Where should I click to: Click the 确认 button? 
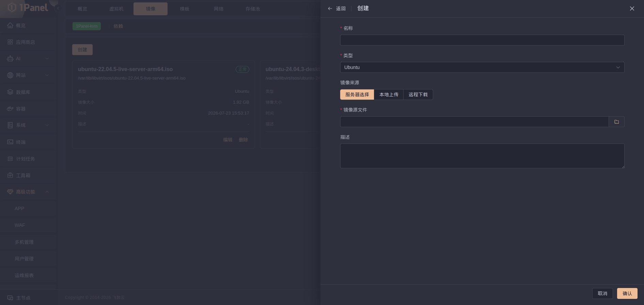tap(627, 293)
